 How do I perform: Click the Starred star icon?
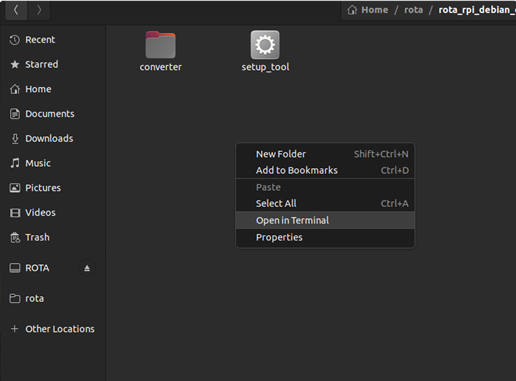[15, 64]
